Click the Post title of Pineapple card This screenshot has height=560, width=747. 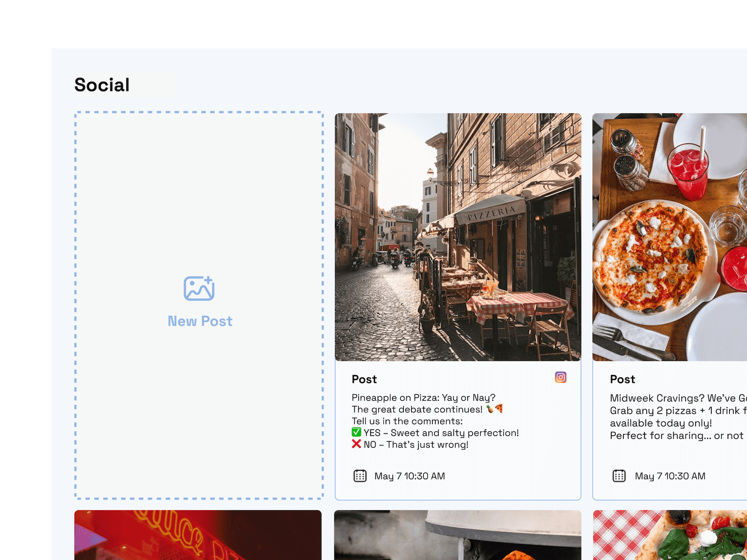coord(364,379)
